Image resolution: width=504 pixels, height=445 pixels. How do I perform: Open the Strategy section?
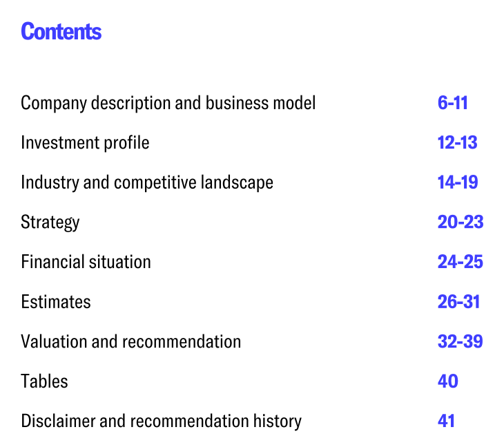pyautogui.click(x=50, y=223)
